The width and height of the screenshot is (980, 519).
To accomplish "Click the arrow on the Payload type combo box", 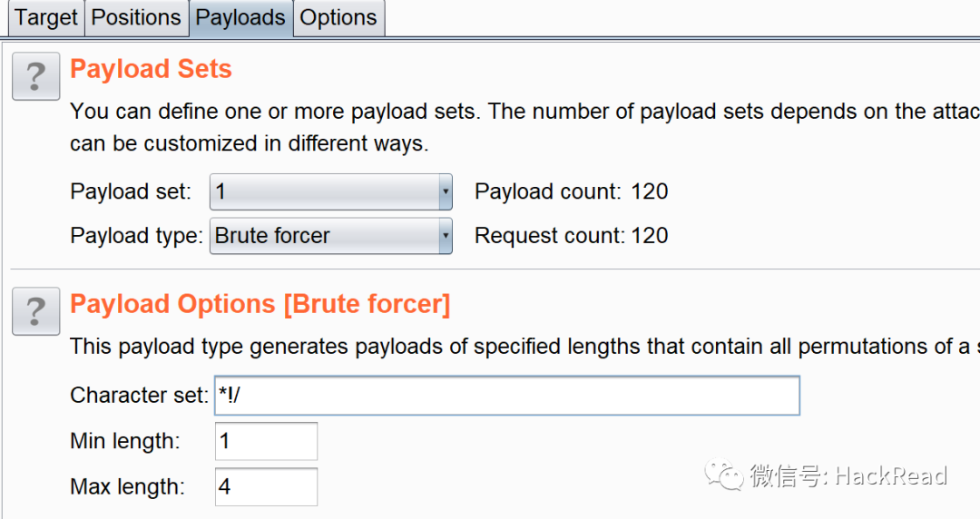I will (445, 236).
